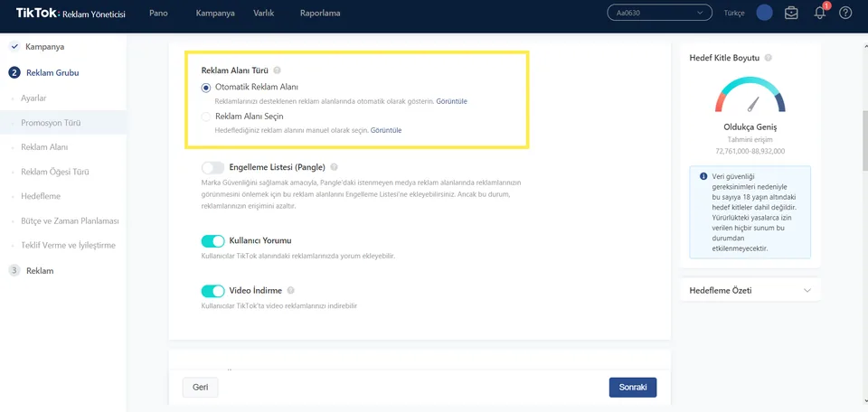Viewport: 868px width, 412px height.
Task: Turn off the Kullanıcı Yorumu switch
Action: pyautogui.click(x=213, y=241)
